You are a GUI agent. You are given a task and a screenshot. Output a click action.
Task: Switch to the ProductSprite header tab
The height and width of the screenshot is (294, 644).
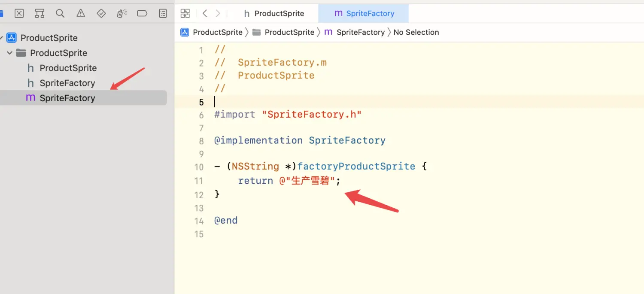click(274, 14)
